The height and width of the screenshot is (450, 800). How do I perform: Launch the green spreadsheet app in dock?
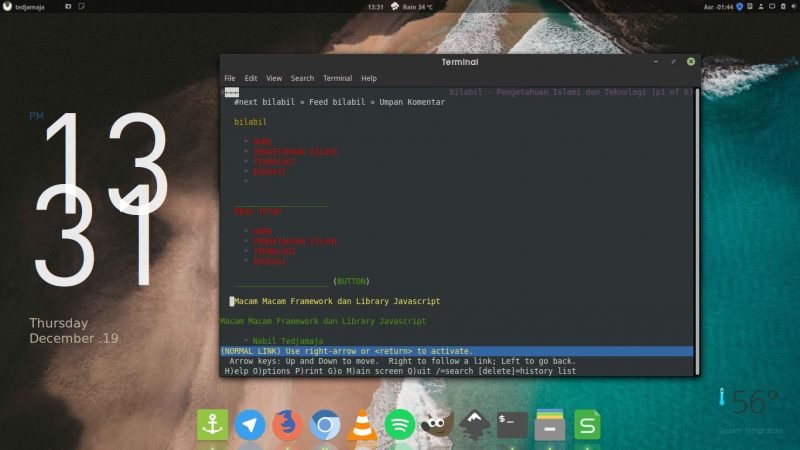pyautogui.click(x=587, y=424)
